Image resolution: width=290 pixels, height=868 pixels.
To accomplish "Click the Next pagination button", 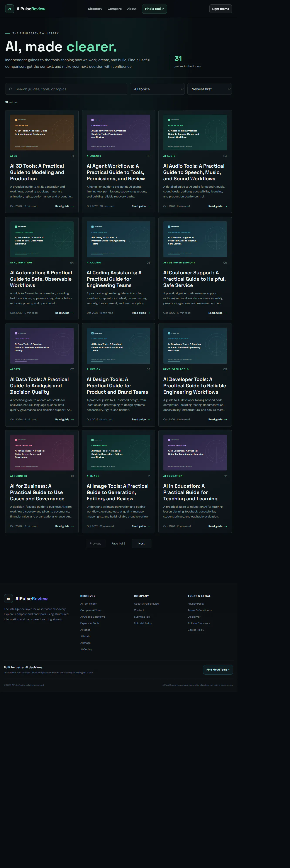I will pyautogui.click(x=141, y=544).
